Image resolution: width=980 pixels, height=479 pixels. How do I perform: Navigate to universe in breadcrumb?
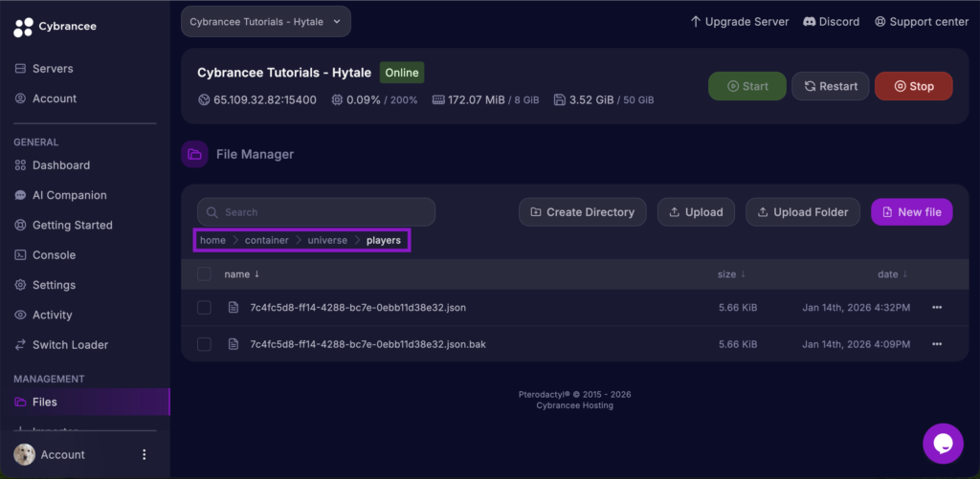click(327, 240)
